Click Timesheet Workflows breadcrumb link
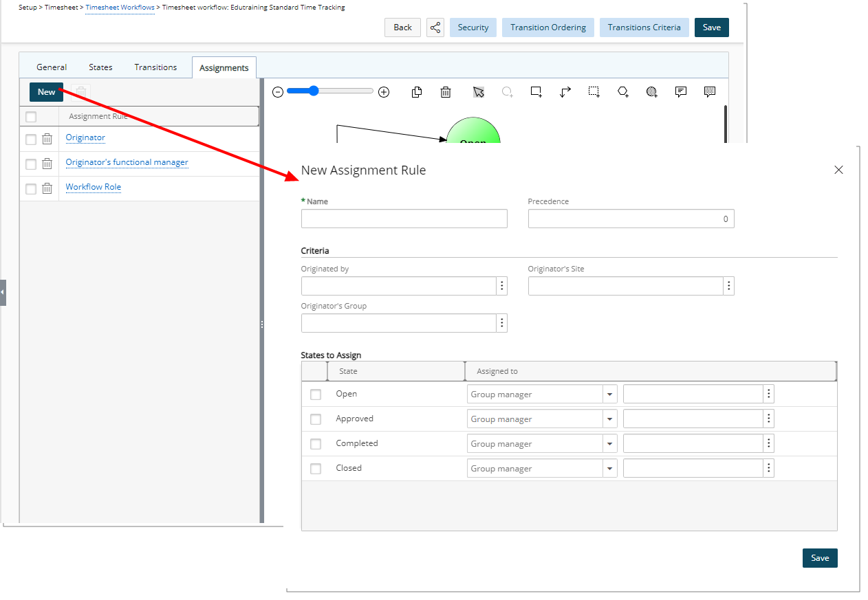Screen dimensions: 868x600 pos(120,8)
